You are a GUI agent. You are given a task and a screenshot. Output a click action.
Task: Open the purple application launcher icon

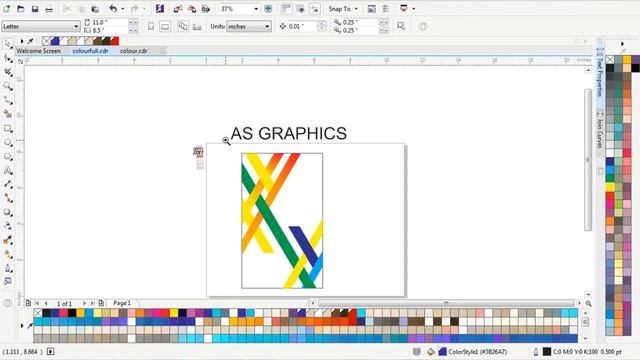click(x=160, y=9)
